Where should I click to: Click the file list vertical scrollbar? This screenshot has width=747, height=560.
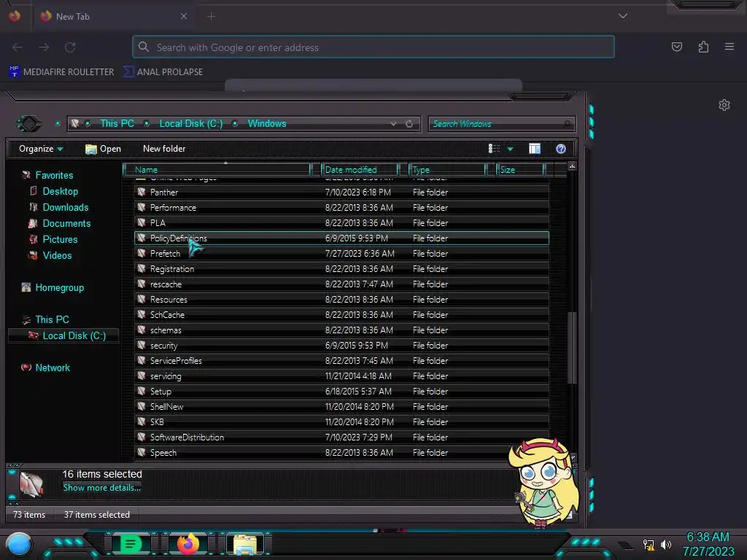tap(572, 348)
